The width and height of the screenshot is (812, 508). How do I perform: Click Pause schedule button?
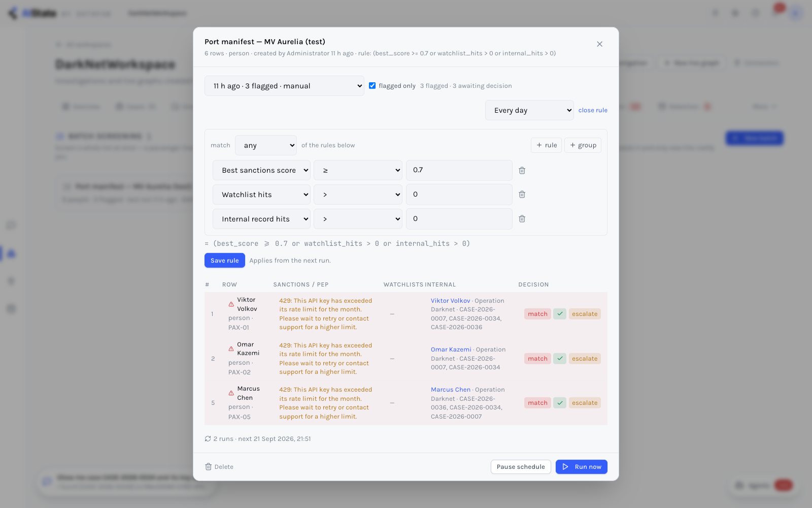(521, 467)
